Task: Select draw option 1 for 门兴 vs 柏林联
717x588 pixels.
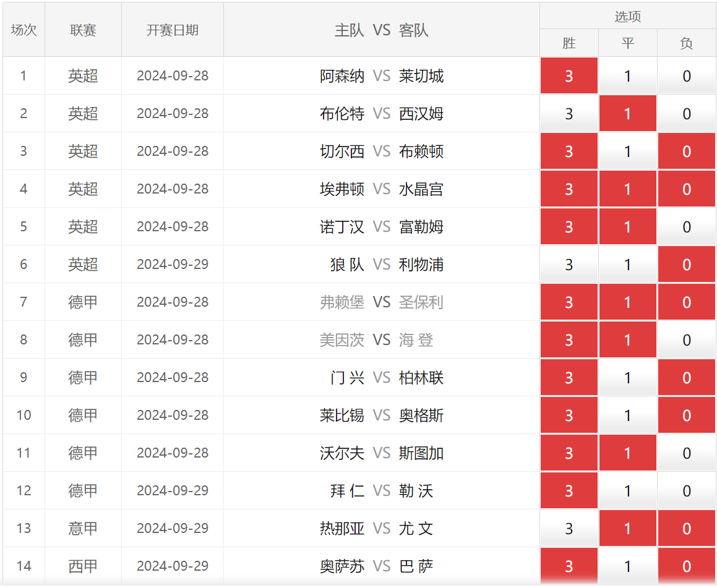Action: 627,377
